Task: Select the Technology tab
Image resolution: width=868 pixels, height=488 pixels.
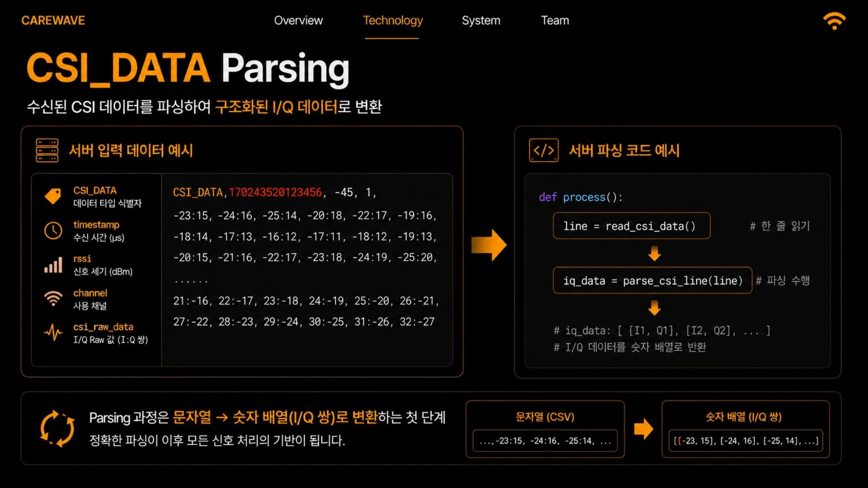Action: click(393, 20)
